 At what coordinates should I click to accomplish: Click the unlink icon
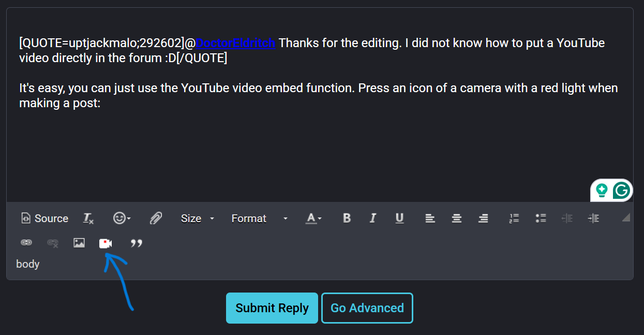[52, 243]
